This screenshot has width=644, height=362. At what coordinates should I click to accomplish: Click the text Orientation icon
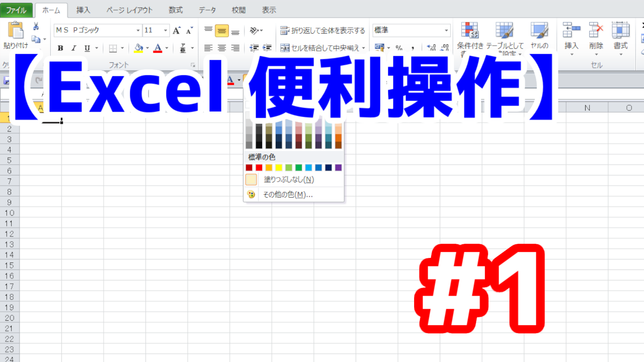[x=255, y=31]
